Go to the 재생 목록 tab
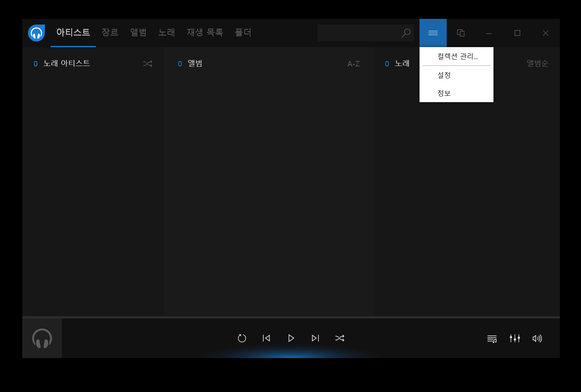The width and height of the screenshot is (581, 392). point(205,32)
